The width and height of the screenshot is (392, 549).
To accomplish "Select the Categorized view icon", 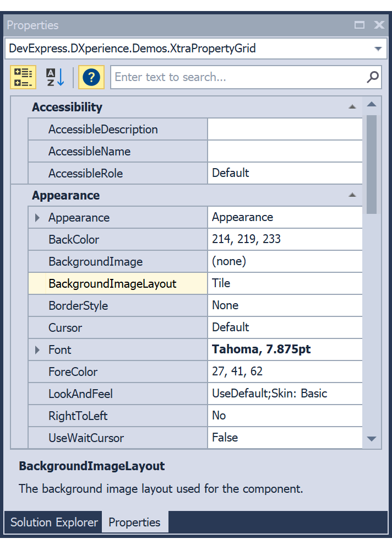I will tap(23, 77).
